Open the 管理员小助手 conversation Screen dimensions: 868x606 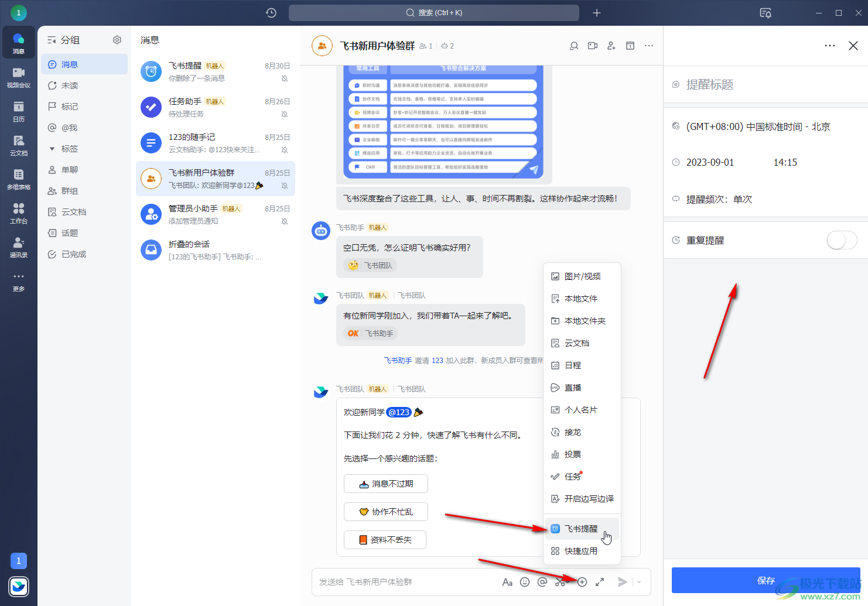coord(216,214)
